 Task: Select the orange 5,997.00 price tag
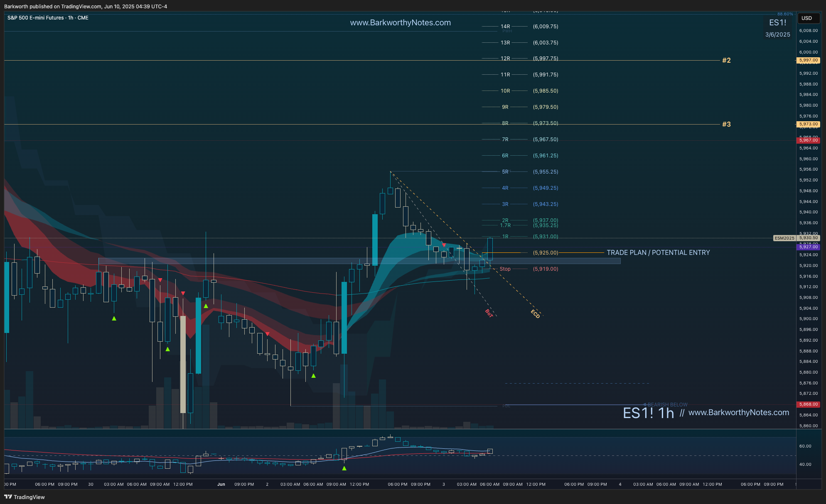point(808,60)
